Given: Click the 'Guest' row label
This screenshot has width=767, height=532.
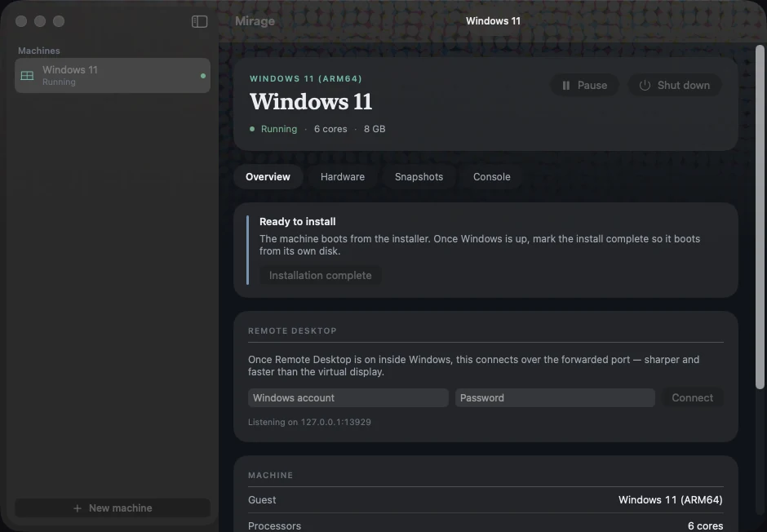Looking at the screenshot, I should 262,499.
